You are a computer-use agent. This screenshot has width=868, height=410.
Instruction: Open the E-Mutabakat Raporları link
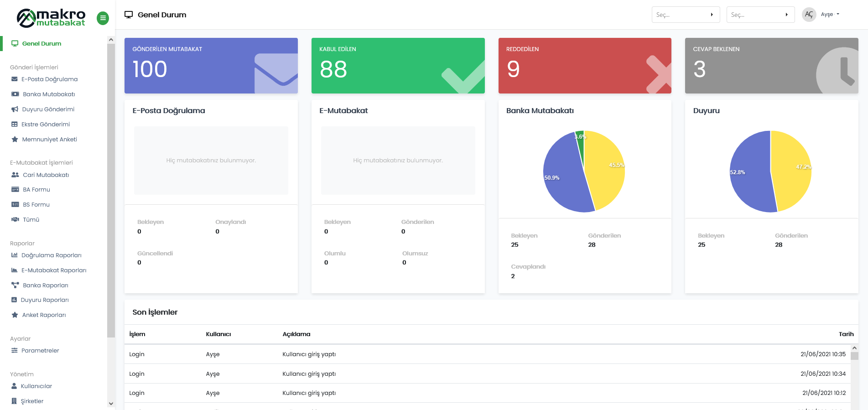54,270
